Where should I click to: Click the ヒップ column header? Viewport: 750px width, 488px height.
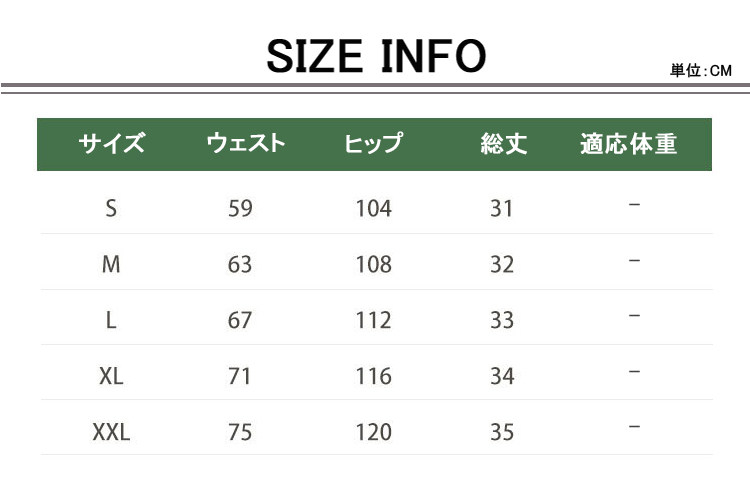tap(373, 144)
